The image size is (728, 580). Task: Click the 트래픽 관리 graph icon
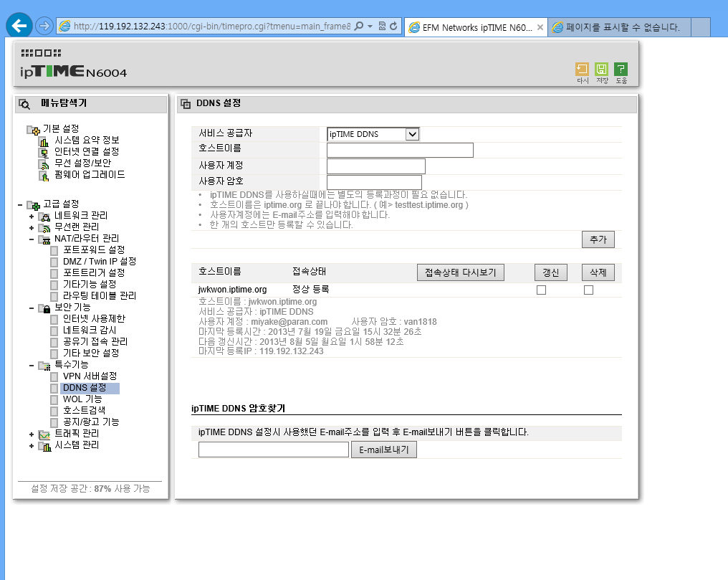point(44,434)
